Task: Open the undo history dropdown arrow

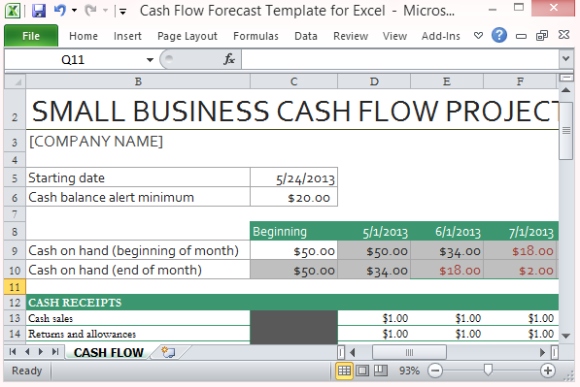Action: (x=74, y=10)
